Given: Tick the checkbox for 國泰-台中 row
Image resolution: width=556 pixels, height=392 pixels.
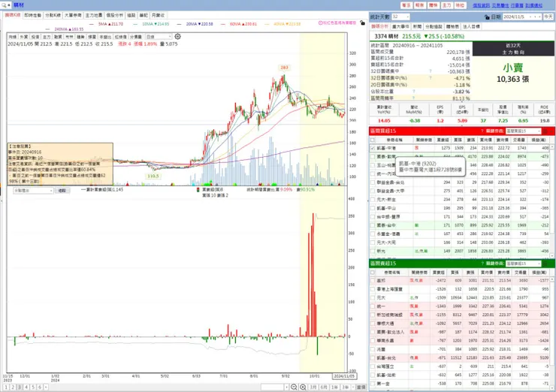Looking at the screenshot, I should click(x=373, y=225).
